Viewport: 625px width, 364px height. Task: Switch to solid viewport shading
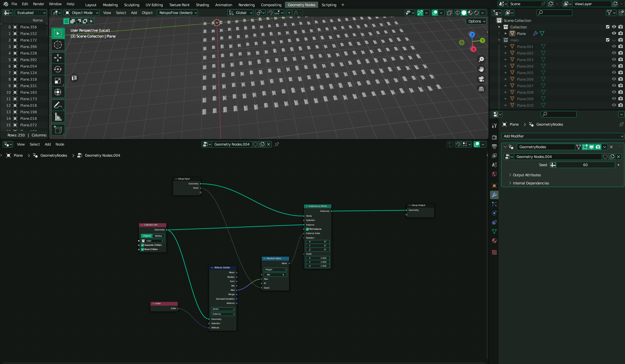coord(464,13)
